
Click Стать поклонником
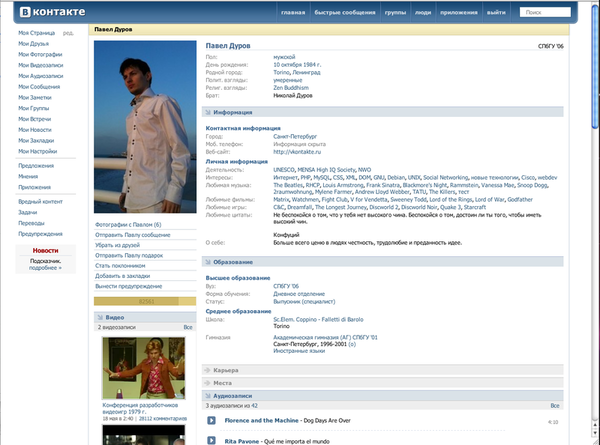click(120, 266)
